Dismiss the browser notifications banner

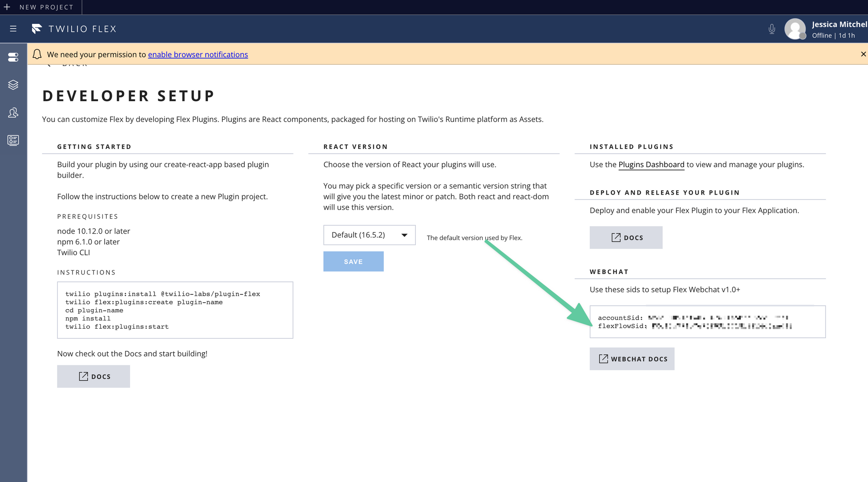click(x=863, y=54)
